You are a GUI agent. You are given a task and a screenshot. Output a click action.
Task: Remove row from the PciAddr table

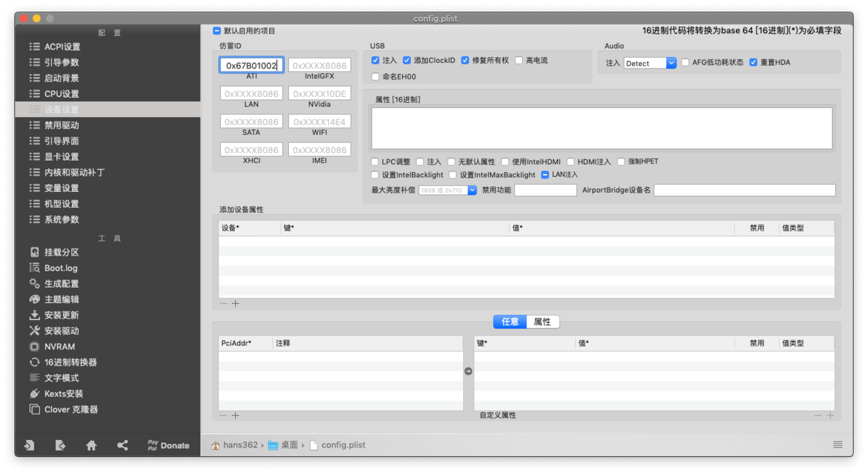point(224,416)
